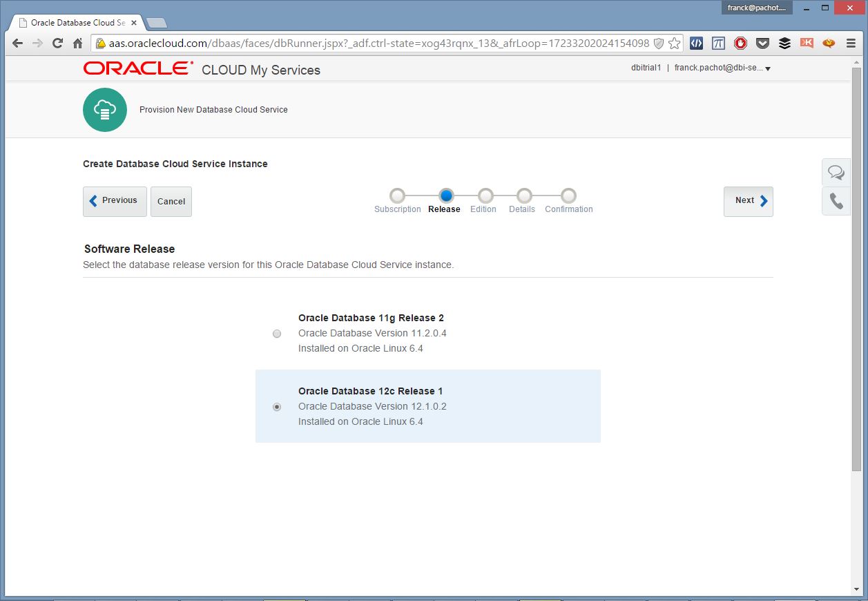Open the Chrome hamburger menu
Viewport: 868px width, 601px height.
pos(851,43)
